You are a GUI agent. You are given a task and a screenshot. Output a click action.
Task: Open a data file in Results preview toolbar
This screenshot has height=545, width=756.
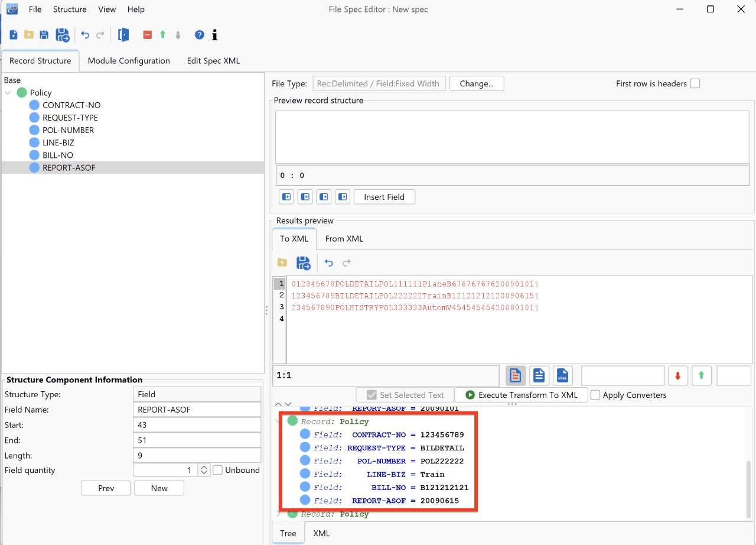(282, 262)
